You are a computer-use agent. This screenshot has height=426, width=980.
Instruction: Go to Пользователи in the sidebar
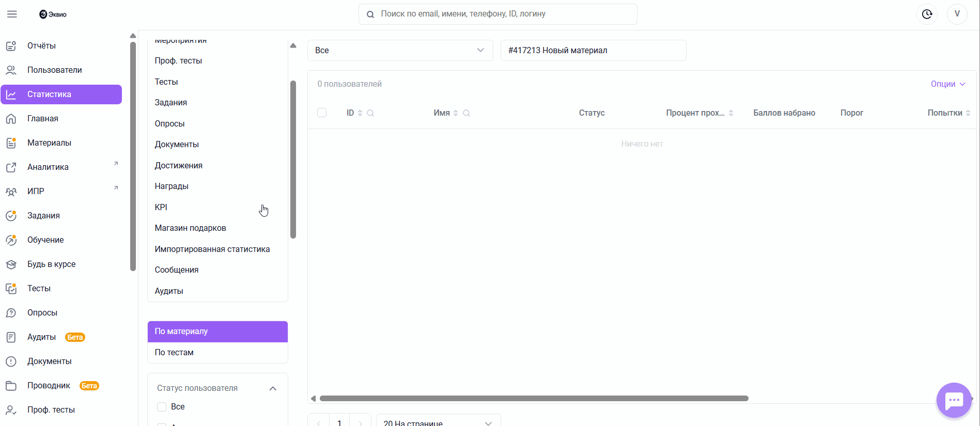(x=54, y=70)
